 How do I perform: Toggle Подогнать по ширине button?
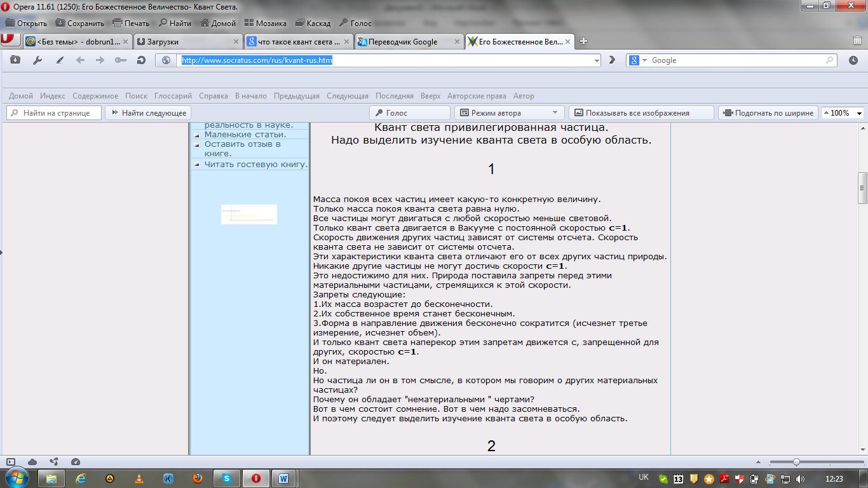click(x=768, y=113)
